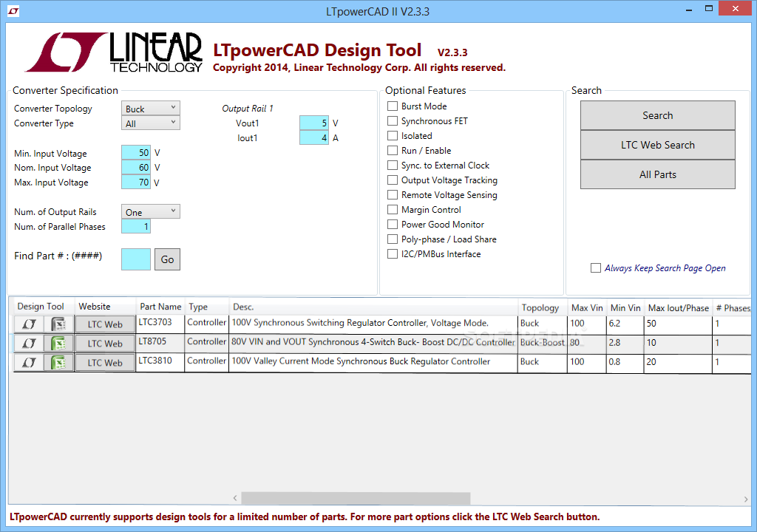Minimize the LTpowerCAD window
The width and height of the screenshot is (757, 532).
[689, 9]
